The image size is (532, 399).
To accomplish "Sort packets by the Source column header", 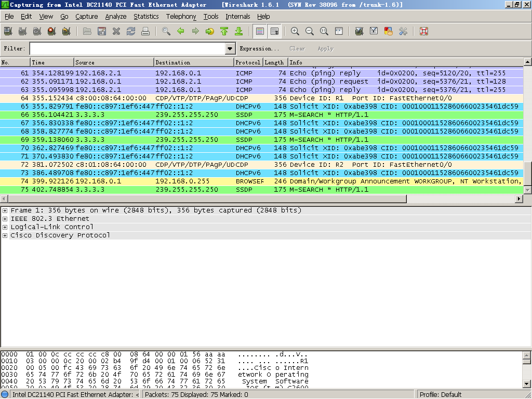I will [x=114, y=62].
